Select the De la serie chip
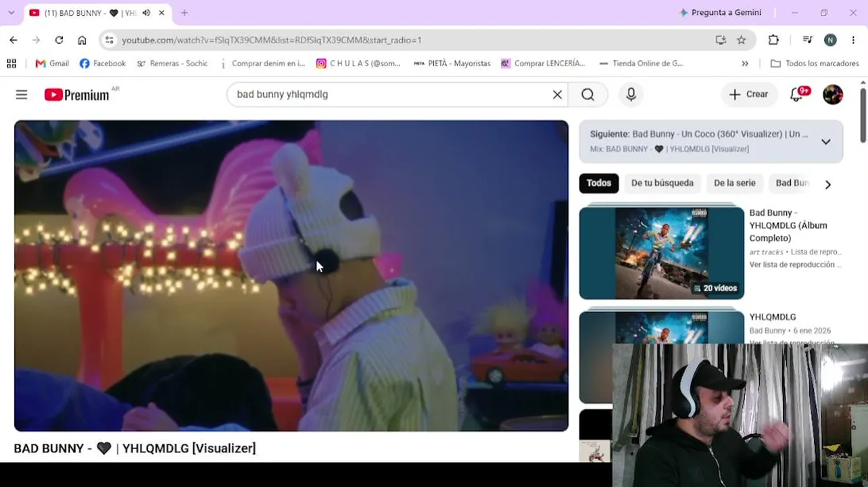This screenshot has height=487, width=868. point(735,183)
